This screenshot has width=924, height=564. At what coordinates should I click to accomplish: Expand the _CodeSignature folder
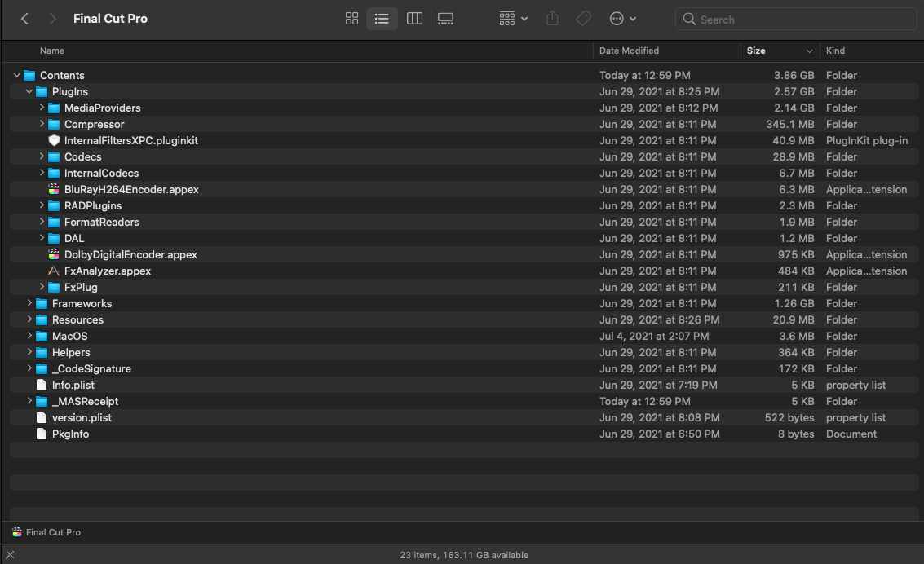coord(29,368)
